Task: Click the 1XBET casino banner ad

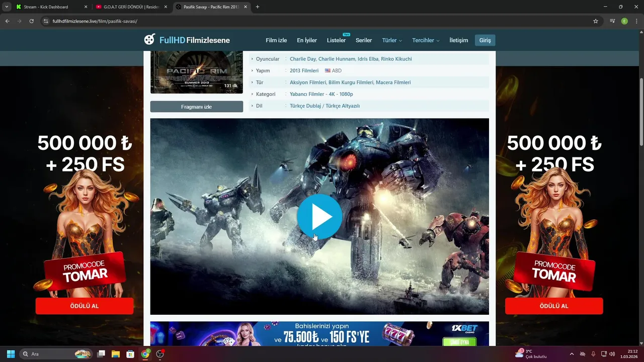Action: click(319, 334)
